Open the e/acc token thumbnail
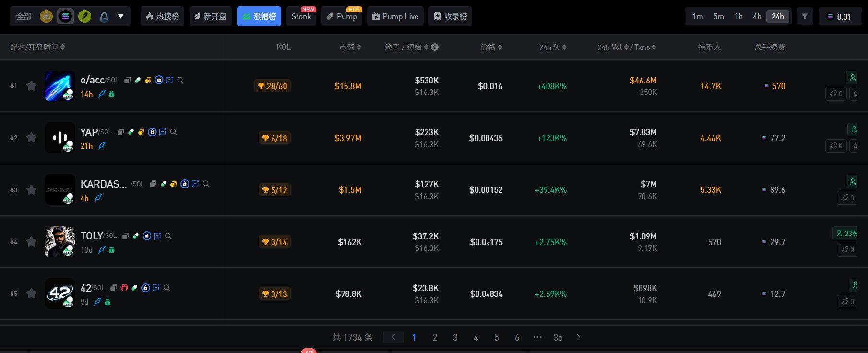 pos(60,86)
